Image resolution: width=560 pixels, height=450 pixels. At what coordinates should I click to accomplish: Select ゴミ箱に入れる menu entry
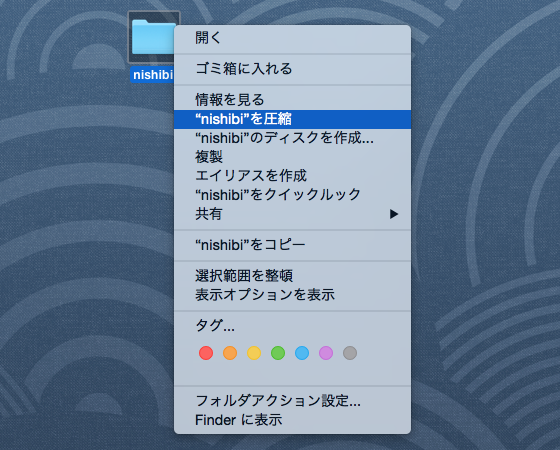292,69
